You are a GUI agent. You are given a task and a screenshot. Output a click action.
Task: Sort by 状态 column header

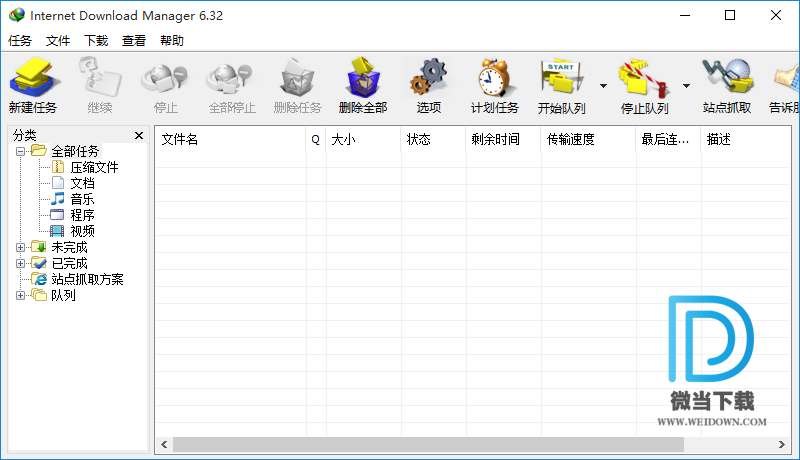click(433, 139)
